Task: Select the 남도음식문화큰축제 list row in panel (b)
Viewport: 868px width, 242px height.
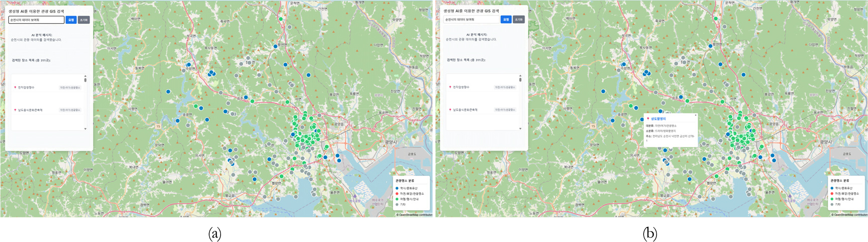Action: point(482,110)
